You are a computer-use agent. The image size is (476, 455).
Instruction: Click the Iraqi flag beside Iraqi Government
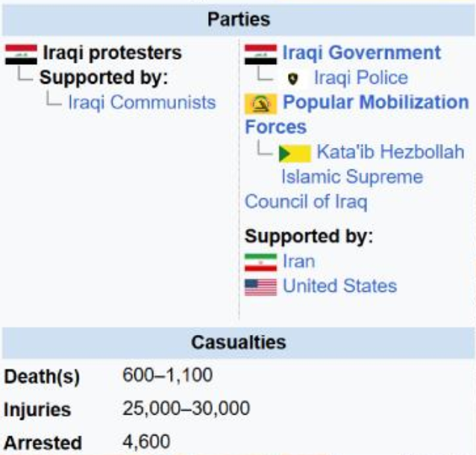pyautogui.click(x=260, y=54)
